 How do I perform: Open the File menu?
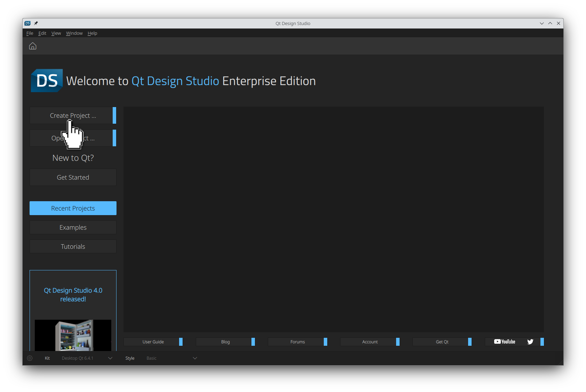click(x=30, y=33)
